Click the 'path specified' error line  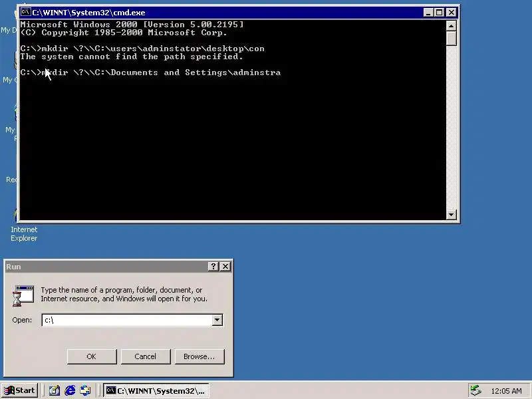pyautogui.click(x=132, y=57)
